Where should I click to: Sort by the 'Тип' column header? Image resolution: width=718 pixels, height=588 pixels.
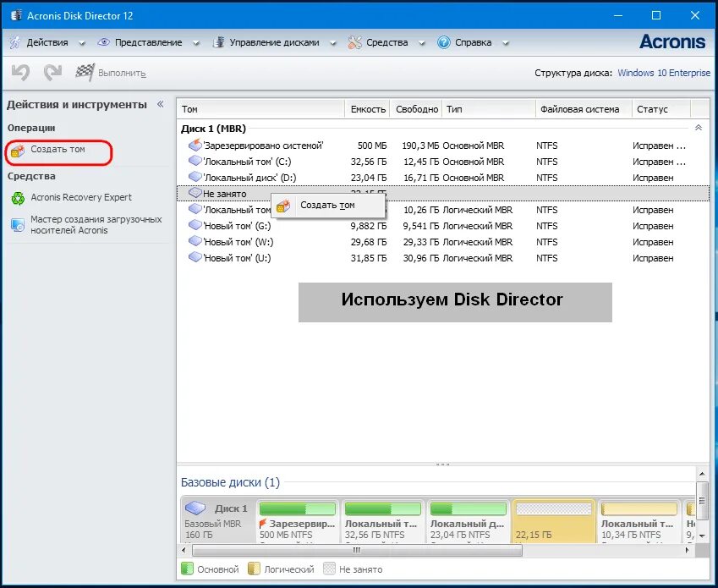(x=489, y=109)
